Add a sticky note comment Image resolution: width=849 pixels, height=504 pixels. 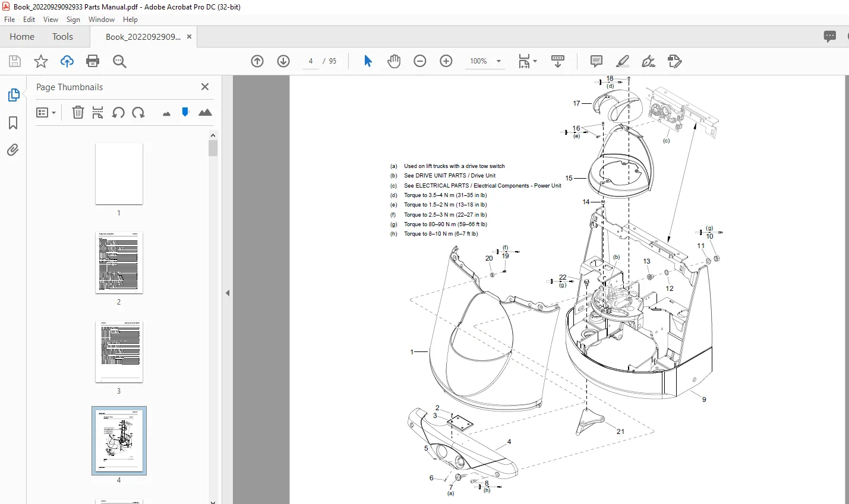596,61
